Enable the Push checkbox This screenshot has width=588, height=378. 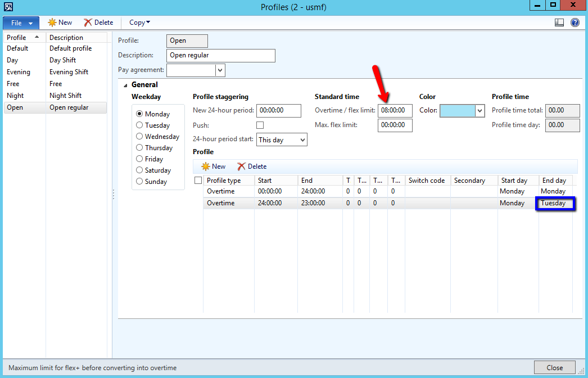(260, 125)
